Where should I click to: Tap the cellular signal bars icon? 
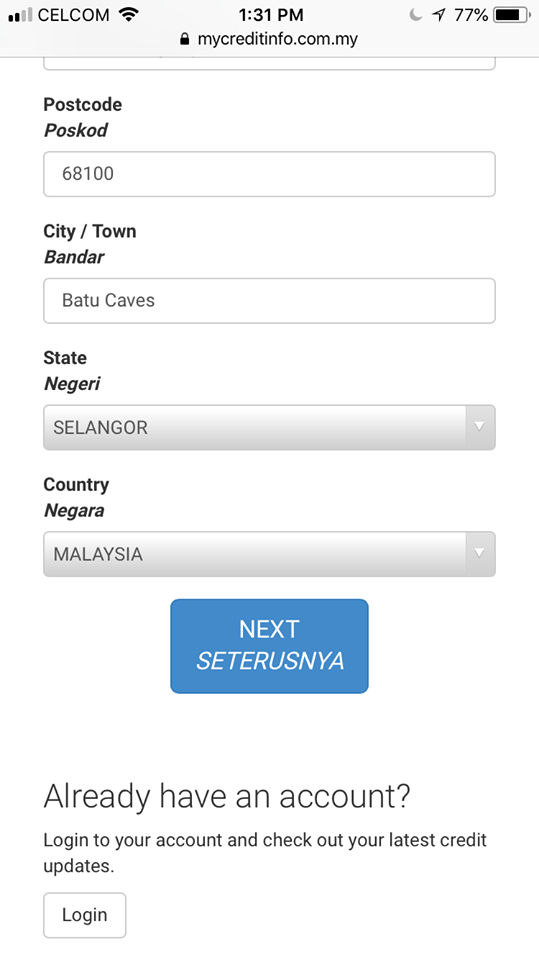coord(20,15)
